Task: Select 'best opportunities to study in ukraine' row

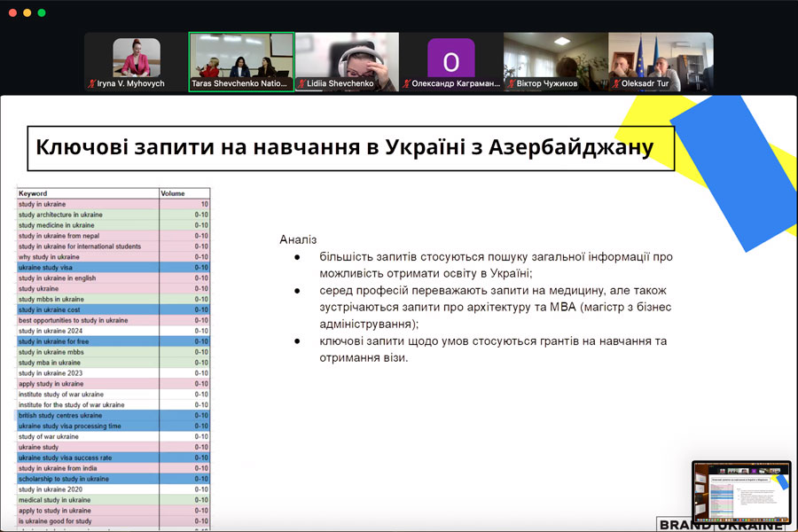Action: (113, 320)
